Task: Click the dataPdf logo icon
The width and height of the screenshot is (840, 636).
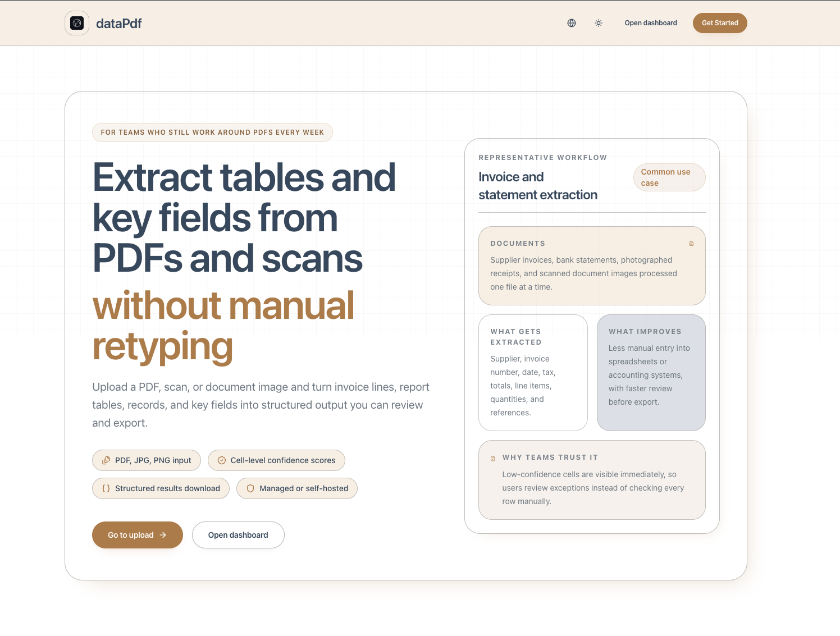Action: [x=77, y=23]
